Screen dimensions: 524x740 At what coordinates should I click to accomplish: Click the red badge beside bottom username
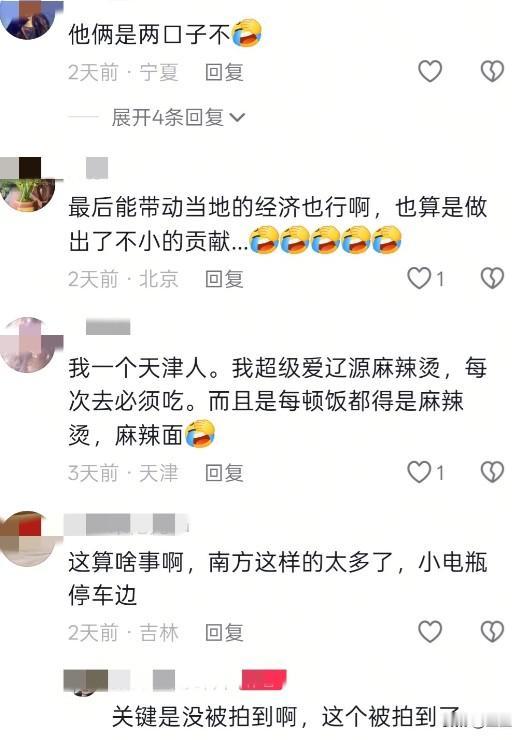263,681
